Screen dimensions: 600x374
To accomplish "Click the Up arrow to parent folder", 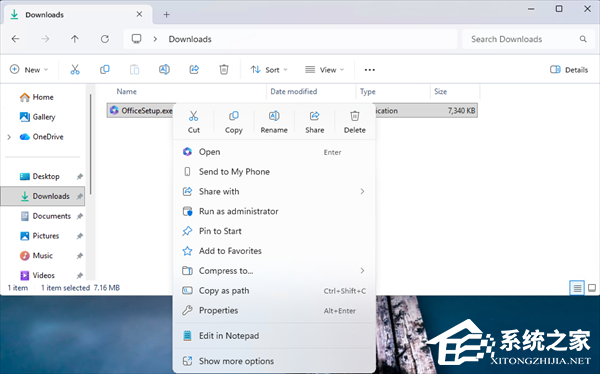I will coord(75,39).
